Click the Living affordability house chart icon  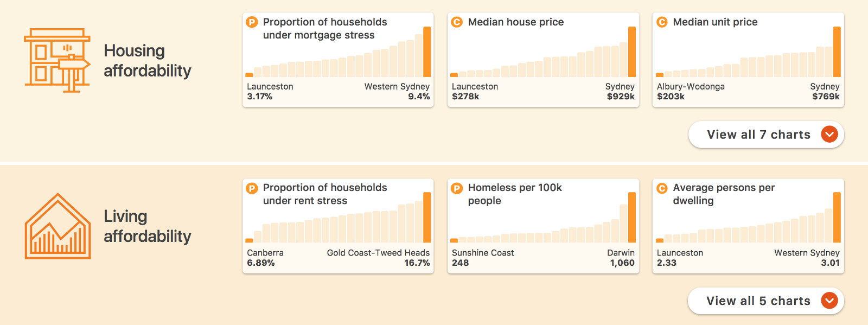[x=58, y=226]
